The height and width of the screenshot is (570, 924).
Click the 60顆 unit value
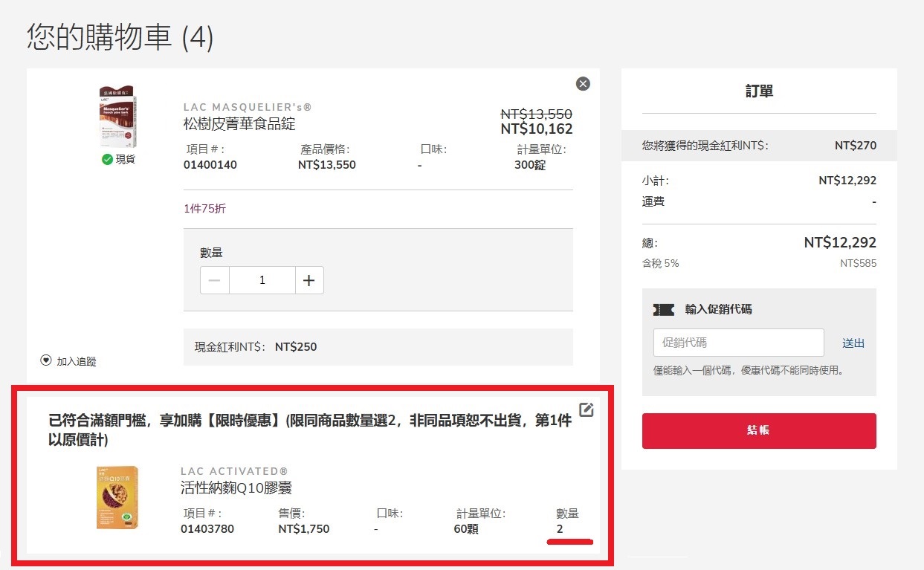click(466, 529)
